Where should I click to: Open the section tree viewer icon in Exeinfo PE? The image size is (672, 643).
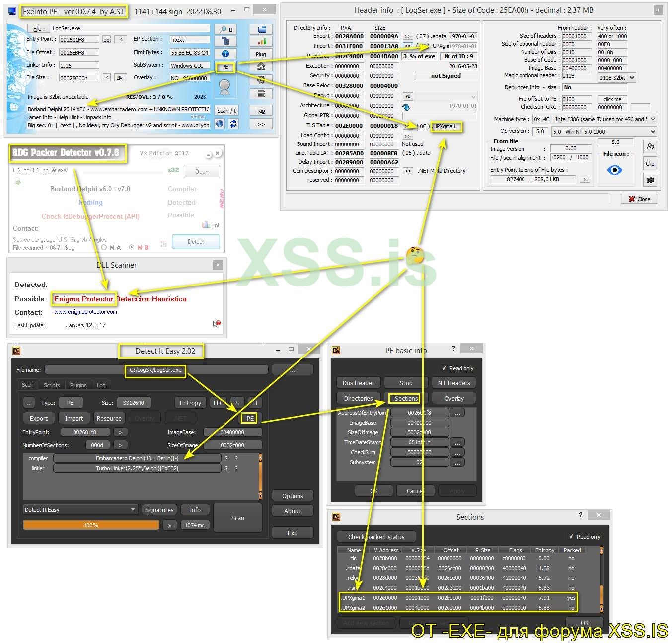(225, 41)
